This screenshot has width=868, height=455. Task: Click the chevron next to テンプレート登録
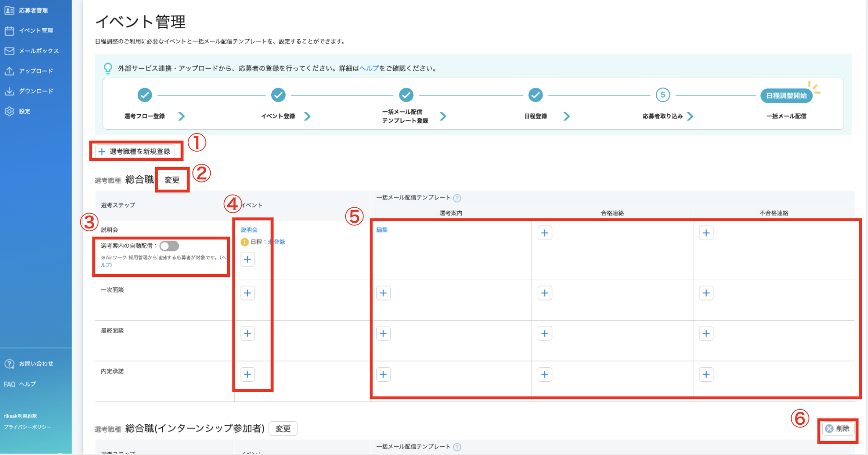click(x=443, y=116)
